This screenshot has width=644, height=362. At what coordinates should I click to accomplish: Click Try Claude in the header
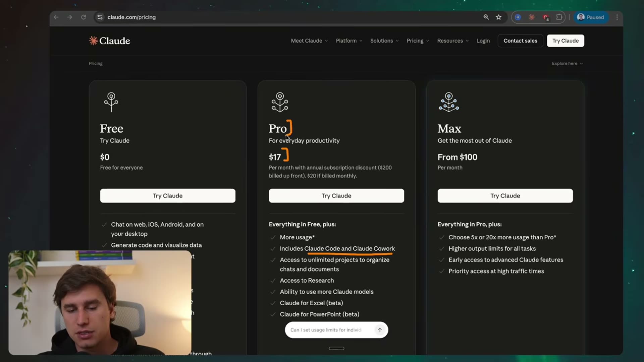point(566,41)
